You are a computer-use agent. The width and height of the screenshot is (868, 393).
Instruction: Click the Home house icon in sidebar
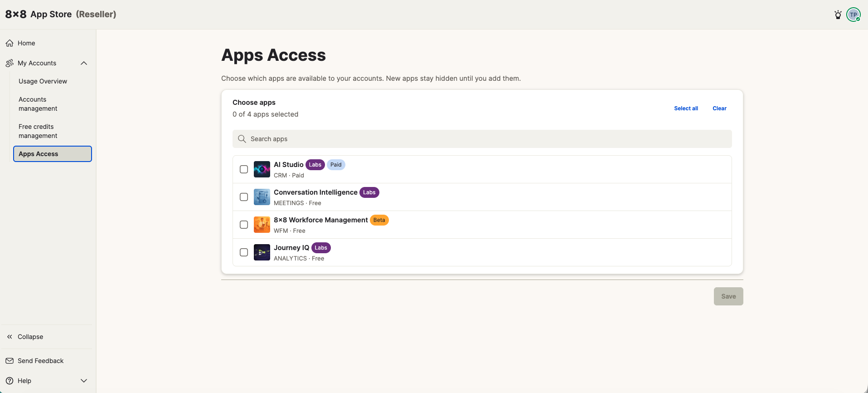pos(10,43)
